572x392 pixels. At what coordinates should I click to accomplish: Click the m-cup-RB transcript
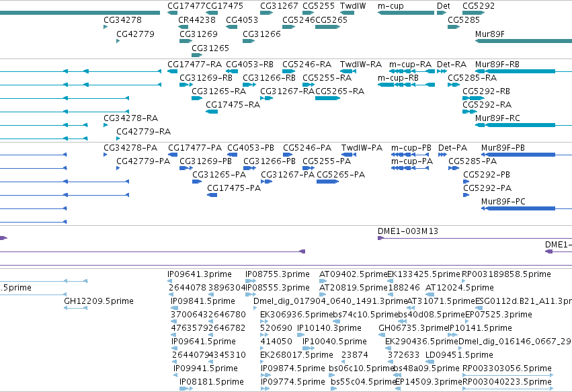[406, 85]
